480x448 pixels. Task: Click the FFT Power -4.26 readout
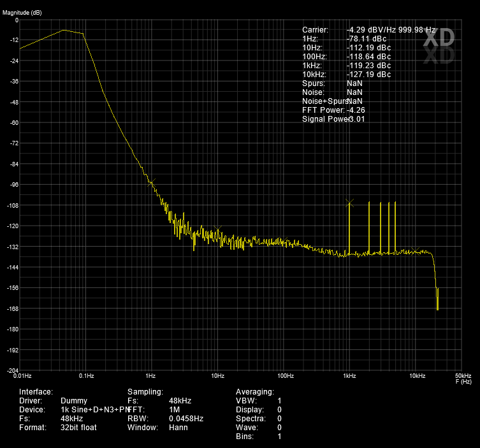click(357, 110)
